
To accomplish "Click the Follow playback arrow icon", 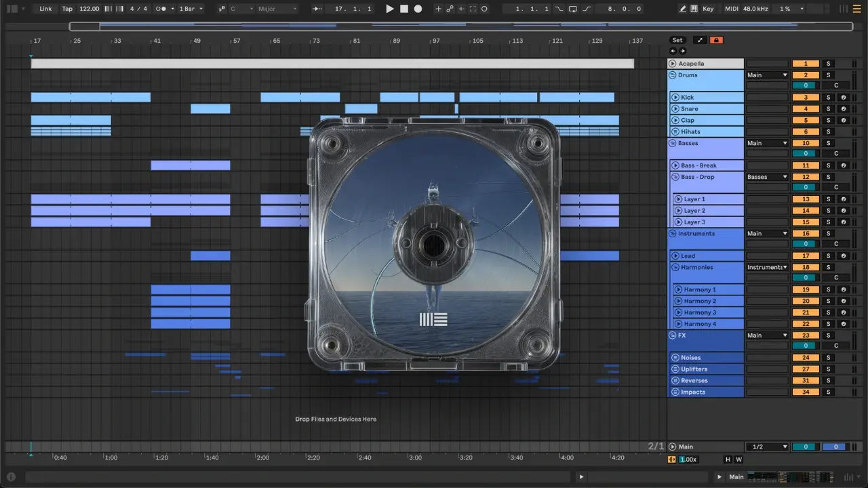I will pyautogui.click(x=317, y=9).
